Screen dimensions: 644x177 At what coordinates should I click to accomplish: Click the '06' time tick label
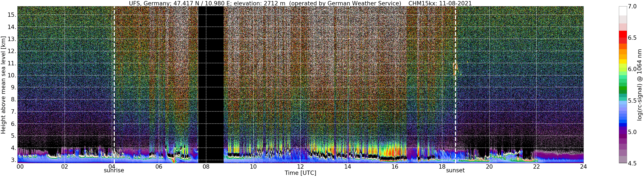click(159, 166)
